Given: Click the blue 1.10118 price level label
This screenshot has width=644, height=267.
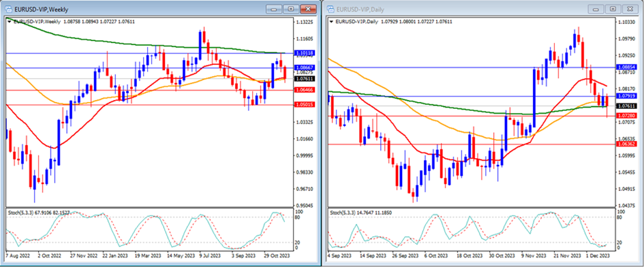Looking at the screenshot, I should click(x=304, y=53).
